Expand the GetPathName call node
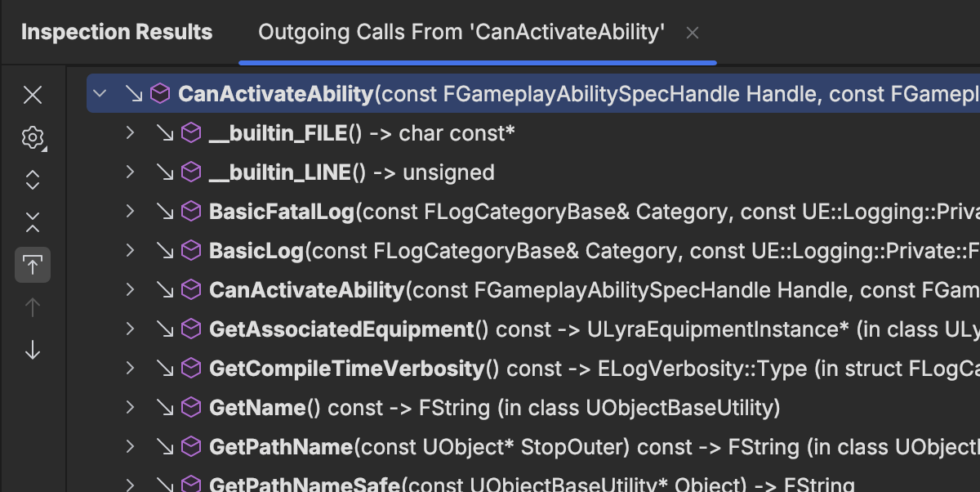The image size is (980, 492). 130,446
